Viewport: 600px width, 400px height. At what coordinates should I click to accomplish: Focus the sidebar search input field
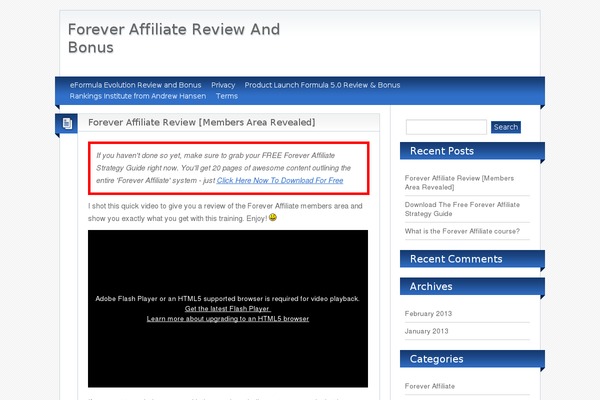pyautogui.click(x=446, y=127)
